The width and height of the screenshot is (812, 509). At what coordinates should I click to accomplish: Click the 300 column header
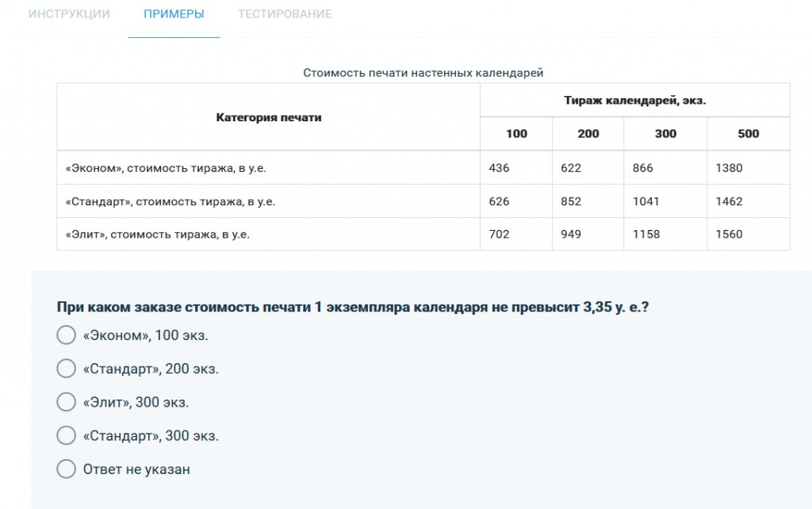[665, 134]
